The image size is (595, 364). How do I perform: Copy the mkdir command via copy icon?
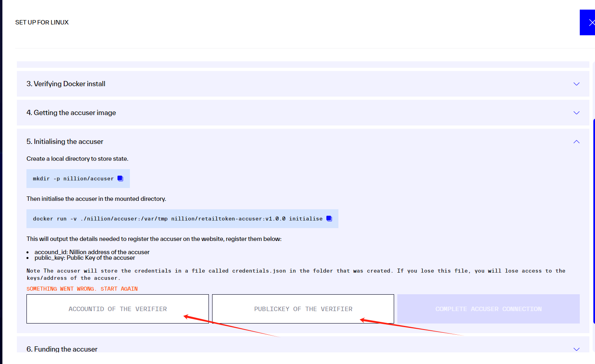(120, 178)
